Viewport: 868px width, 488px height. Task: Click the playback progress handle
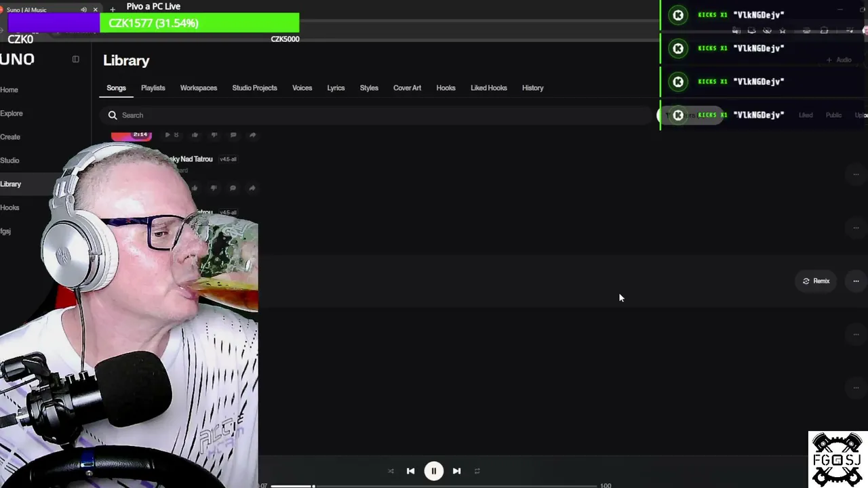point(313,485)
